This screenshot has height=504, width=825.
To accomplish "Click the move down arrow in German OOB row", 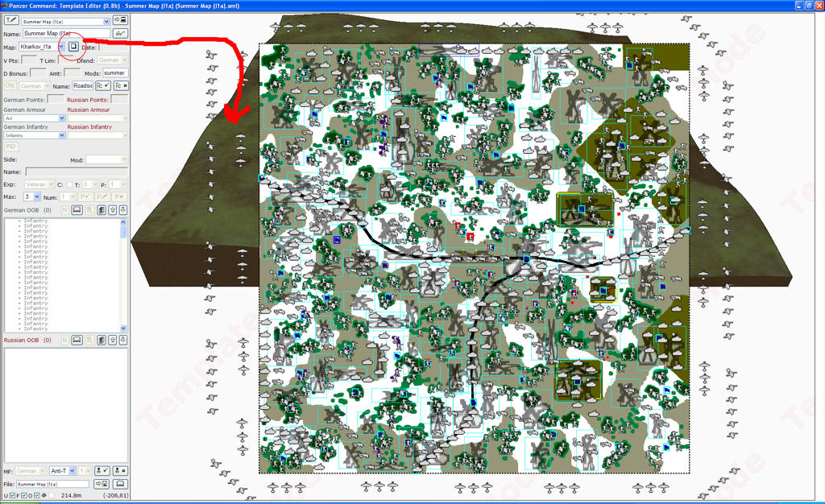I will [123, 209].
